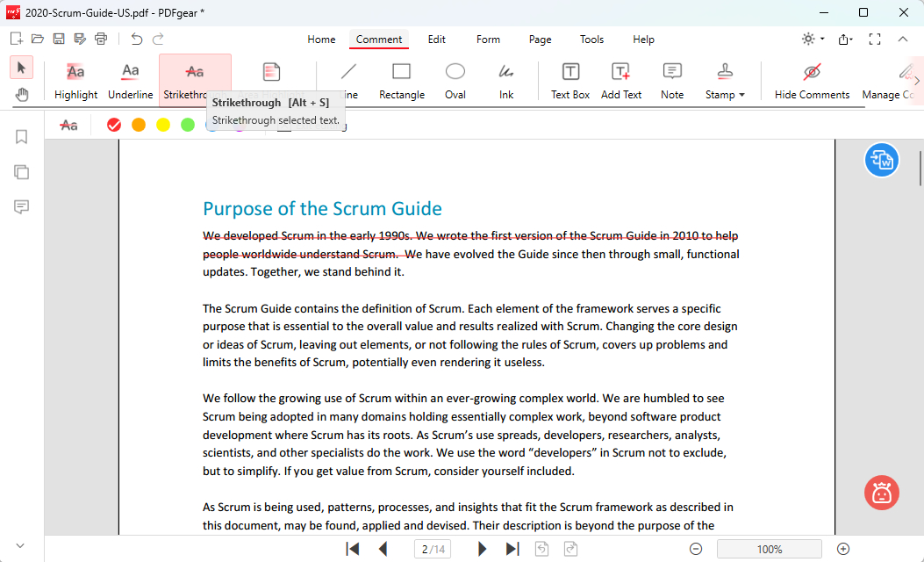
Task: Click the convert to Word floating button
Action: coord(881,161)
